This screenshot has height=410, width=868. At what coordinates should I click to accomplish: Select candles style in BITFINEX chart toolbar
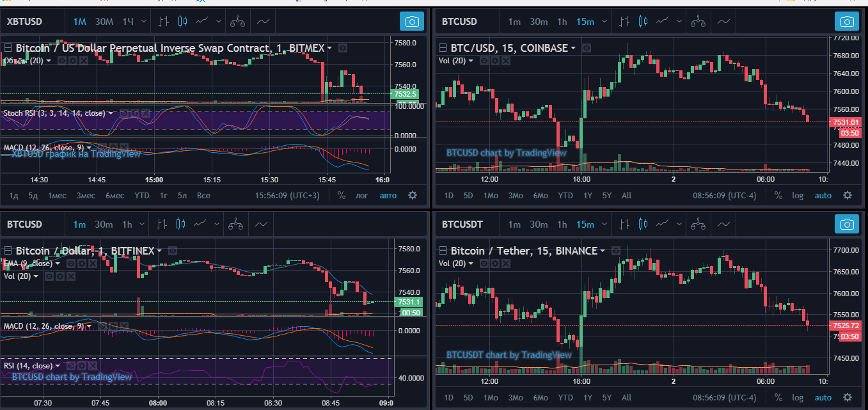click(180, 224)
